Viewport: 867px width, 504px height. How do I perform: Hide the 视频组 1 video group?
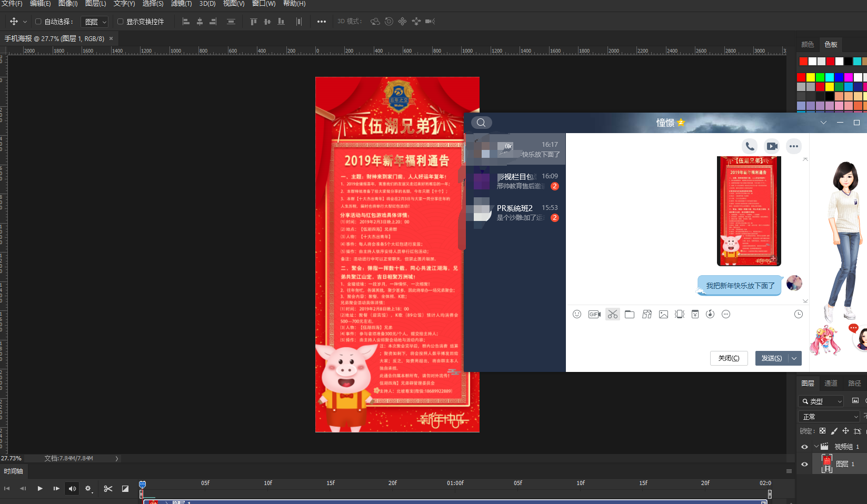pyautogui.click(x=804, y=446)
